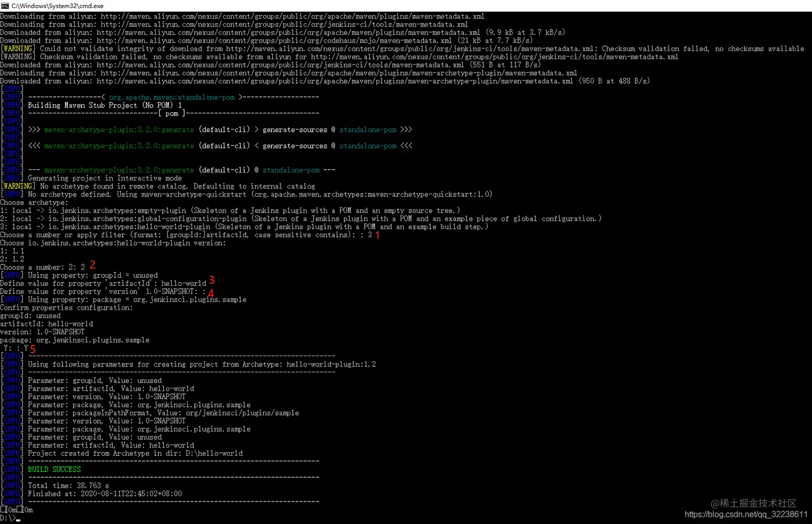This screenshot has height=524, width=812.
Task: Click the 'version: 1.0-SNAPSHOT' line
Action: click(x=42, y=332)
